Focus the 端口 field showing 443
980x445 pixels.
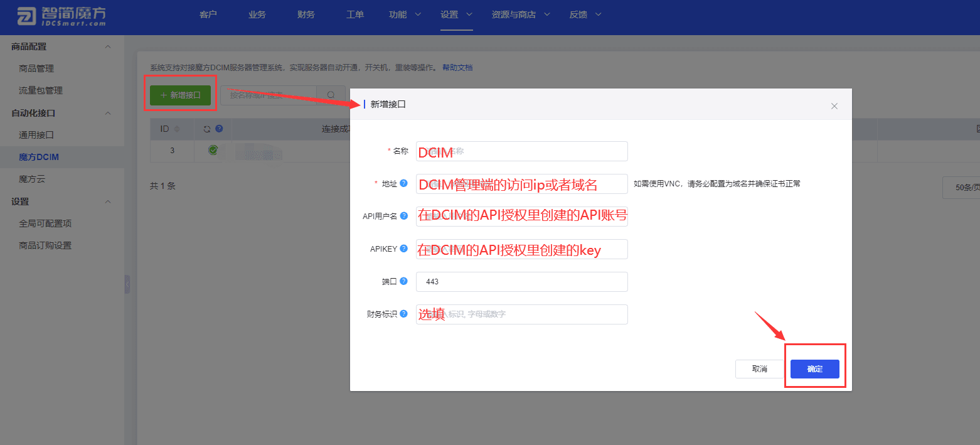(x=522, y=282)
